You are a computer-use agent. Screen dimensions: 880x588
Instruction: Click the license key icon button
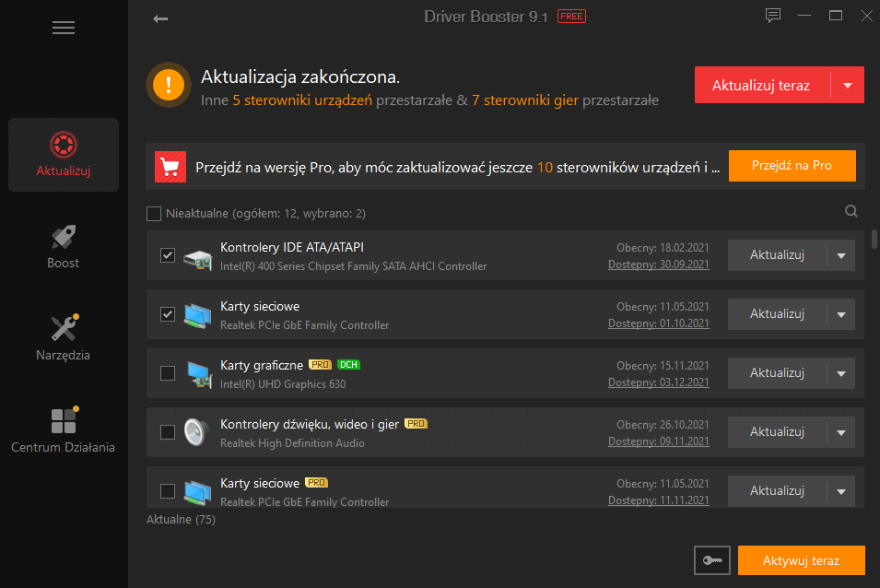click(x=712, y=560)
